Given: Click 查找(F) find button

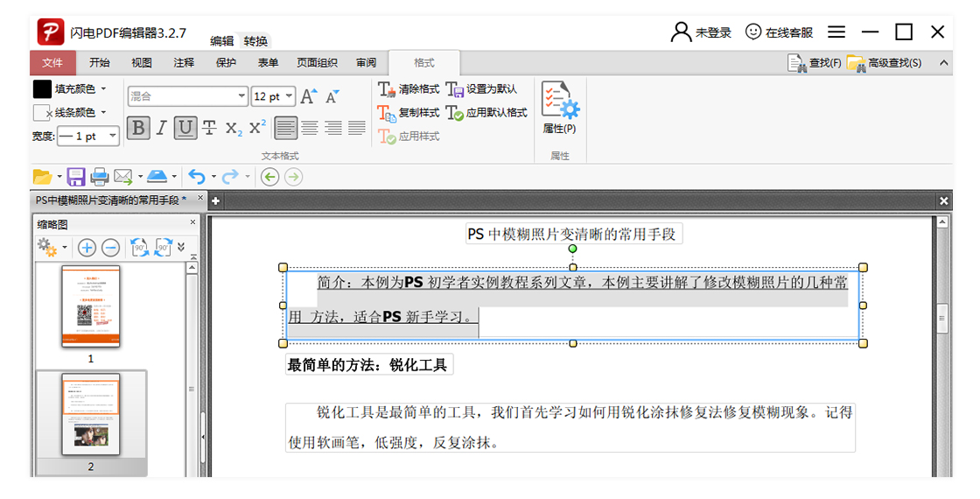Looking at the screenshot, I should [815, 62].
